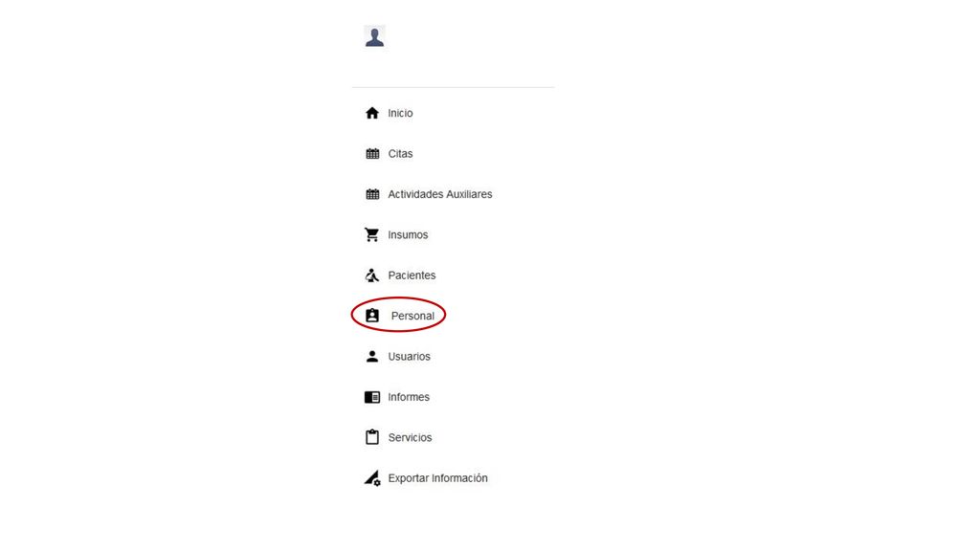
Task: Go to the Citas section
Action: pyautogui.click(x=400, y=154)
